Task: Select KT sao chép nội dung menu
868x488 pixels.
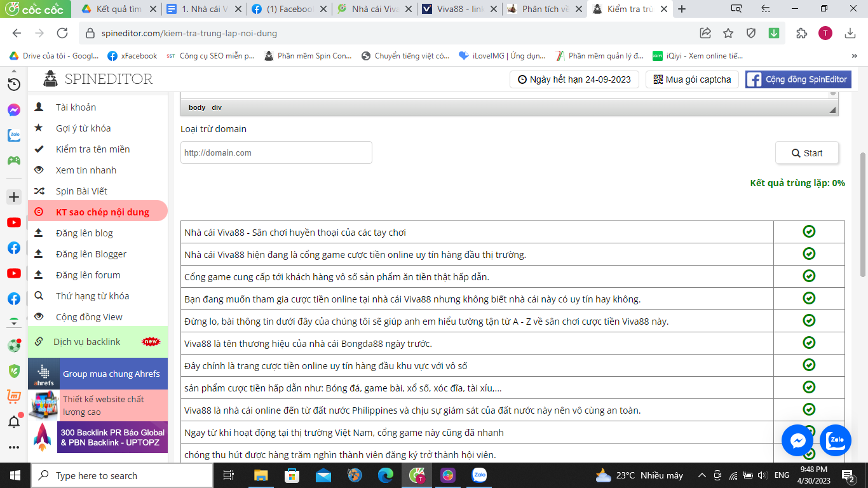Action: [x=98, y=212]
